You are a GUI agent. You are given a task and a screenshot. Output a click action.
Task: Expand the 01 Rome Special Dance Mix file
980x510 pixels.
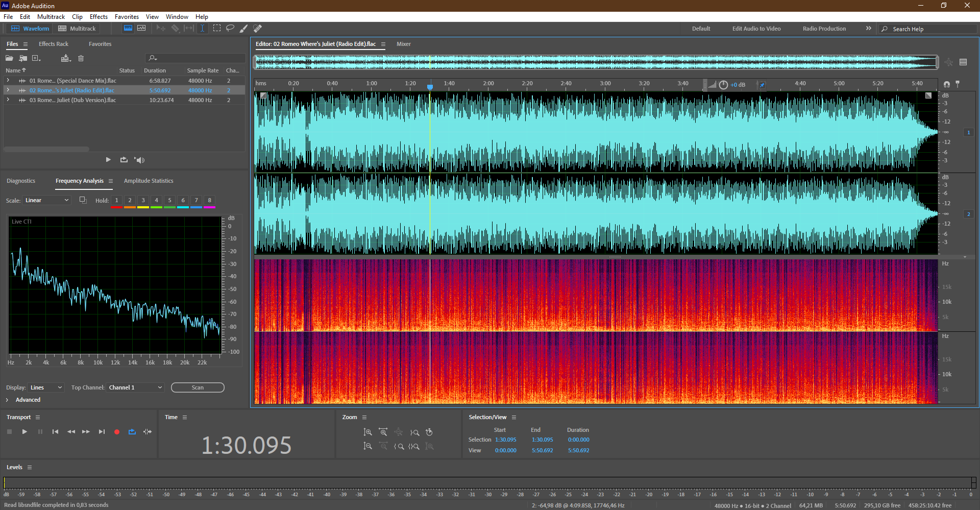coord(8,81)
